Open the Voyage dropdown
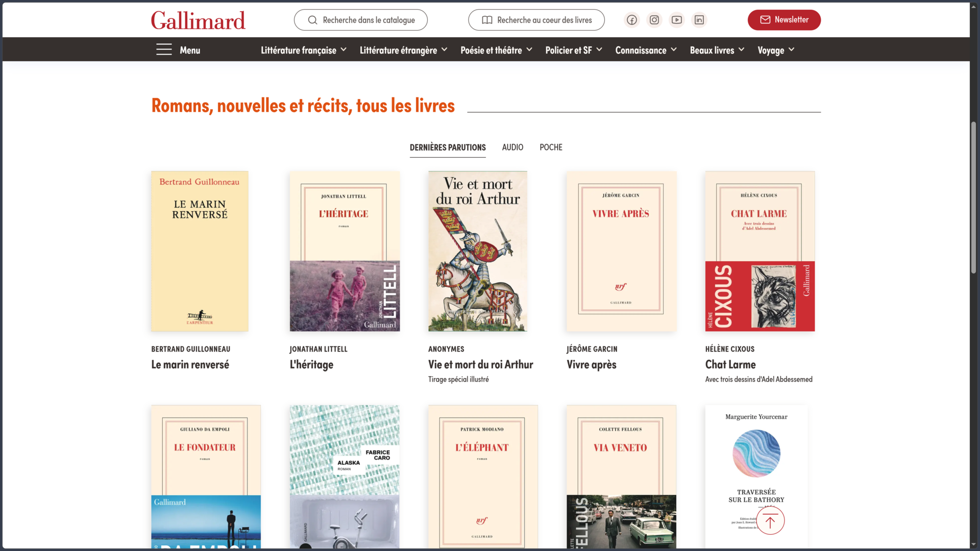980x551 pixels. point(776,50)
